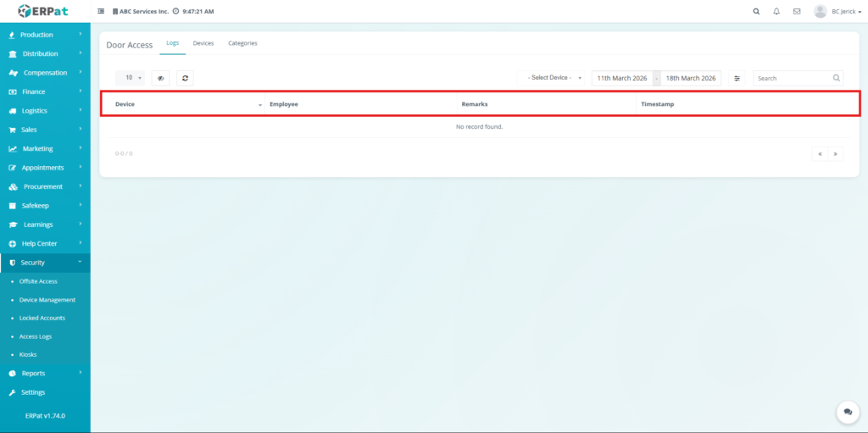Toggle column visibility with eye icon
Viewport: 868px width, 433px height.
coord(160,78)
